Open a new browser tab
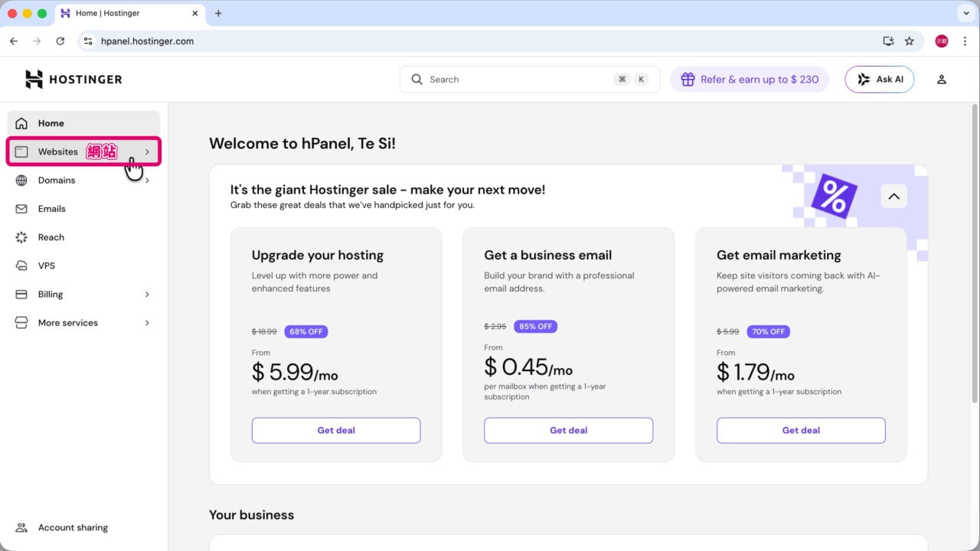980x551 pixels. (x=218, y=13)
